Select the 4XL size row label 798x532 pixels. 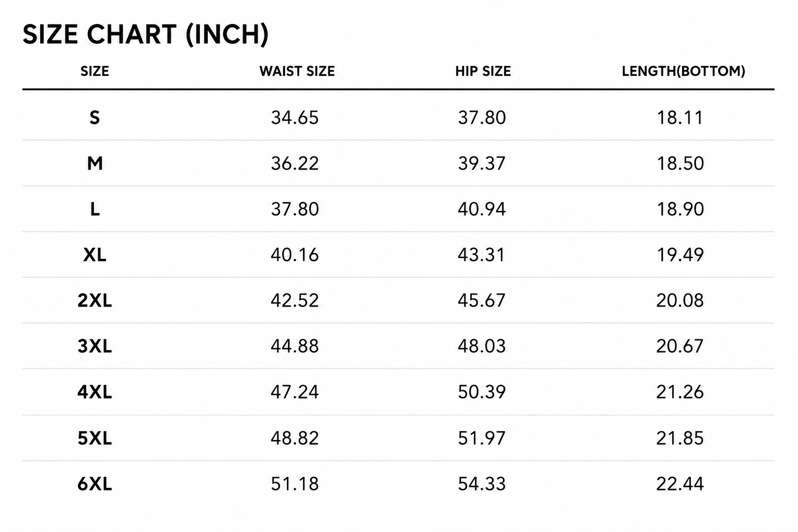pos(95,392)
